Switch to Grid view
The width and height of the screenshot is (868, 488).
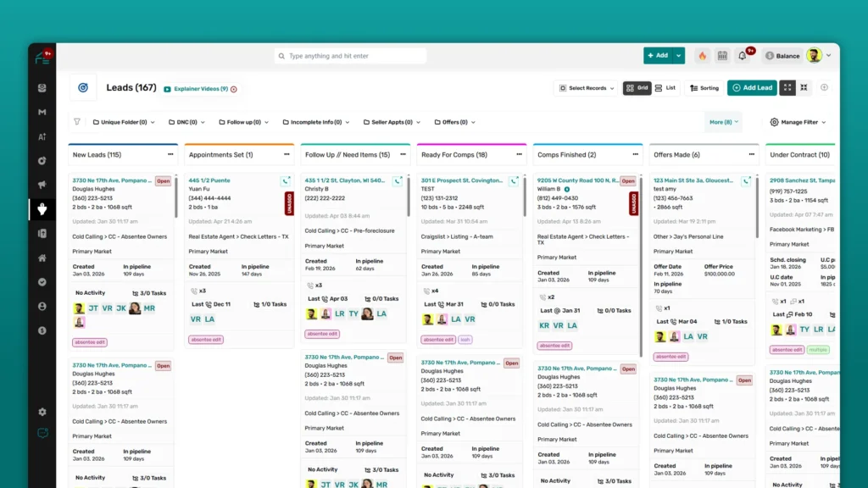(637, 88)
